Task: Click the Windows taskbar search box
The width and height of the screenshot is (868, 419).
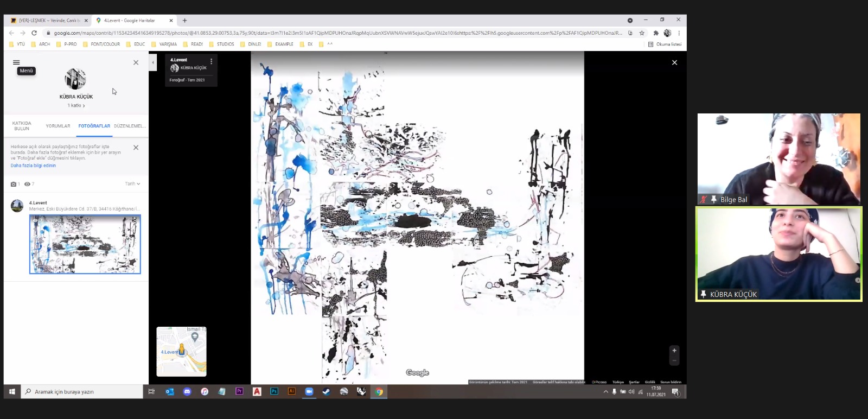Action: (x=82, y=391)
